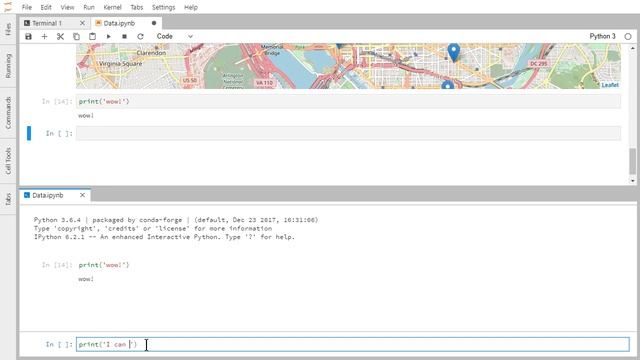This screenshot has width=640, height=360.
Task: Click the 'In [14]:' notebook prompt
Action: pyautogui.click(x=57, y=102)
